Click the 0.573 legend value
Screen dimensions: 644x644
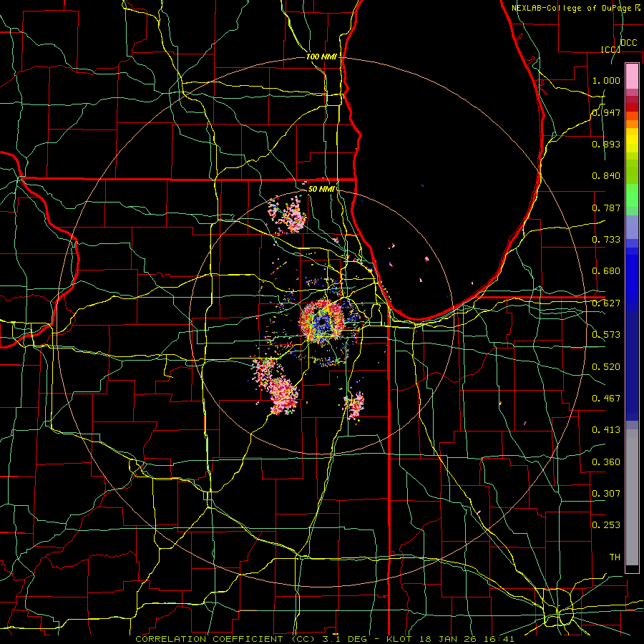(x=606, y=335)
